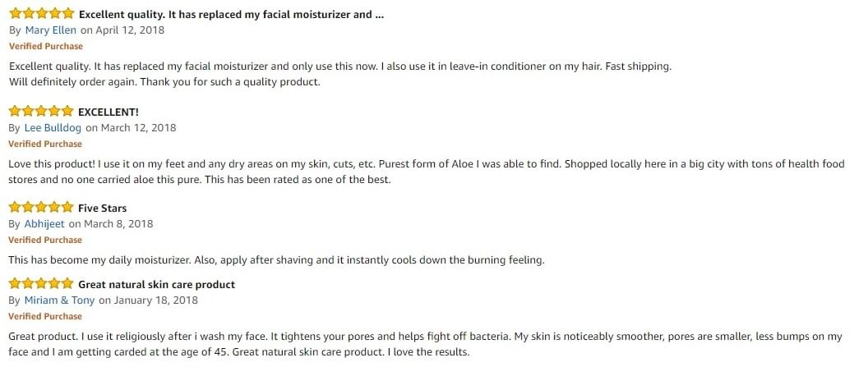The image size is (868, 376).
Task: Open Lee Bulldog's reviewer profile
Action: click(x=53, y=128)
